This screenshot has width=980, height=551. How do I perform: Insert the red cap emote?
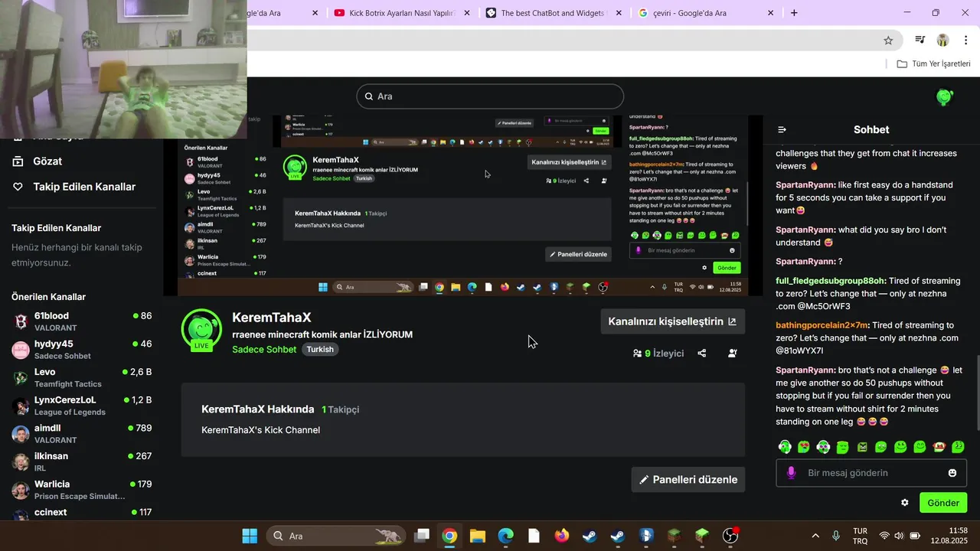(x=939, y=447)
